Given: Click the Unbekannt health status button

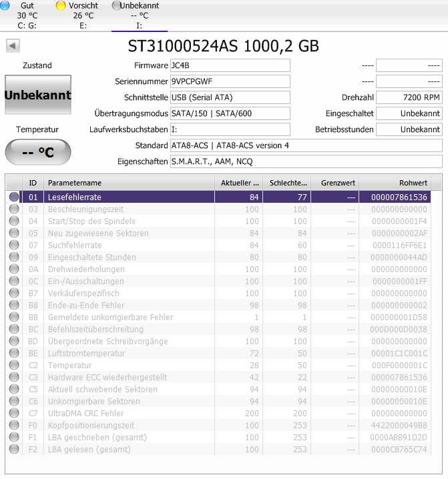Looking at the screenshot, I should (38, 95).
